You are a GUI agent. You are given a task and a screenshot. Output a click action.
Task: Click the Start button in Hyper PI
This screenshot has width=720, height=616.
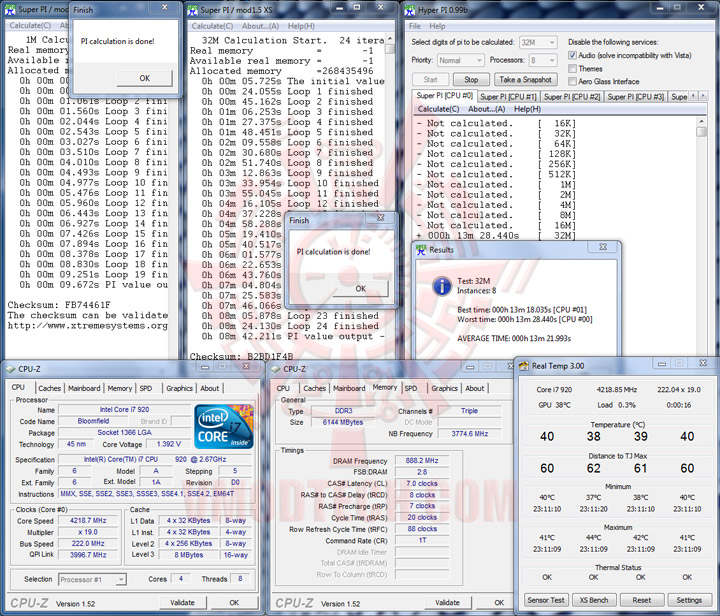[x=430, y=79]
